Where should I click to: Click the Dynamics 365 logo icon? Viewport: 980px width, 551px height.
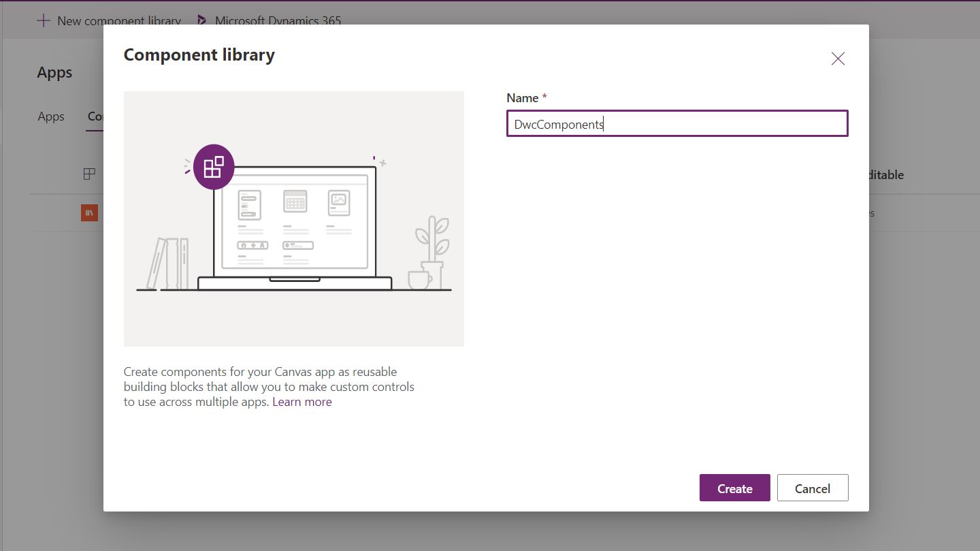point(202,20)
